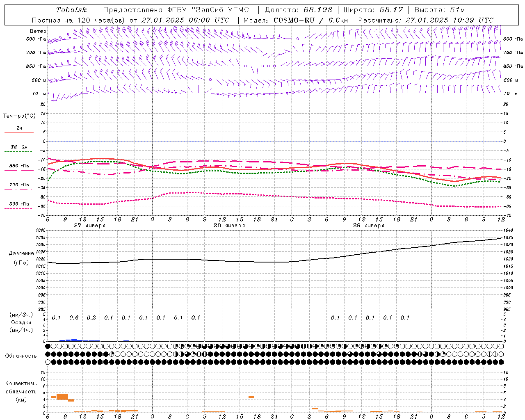
Task: Click the '(мм/1ч.)' precipitation unit label
Action: 21,330
